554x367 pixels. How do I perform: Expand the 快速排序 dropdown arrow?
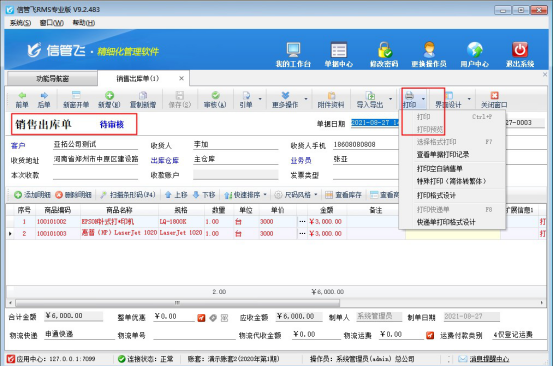point(265,195)
